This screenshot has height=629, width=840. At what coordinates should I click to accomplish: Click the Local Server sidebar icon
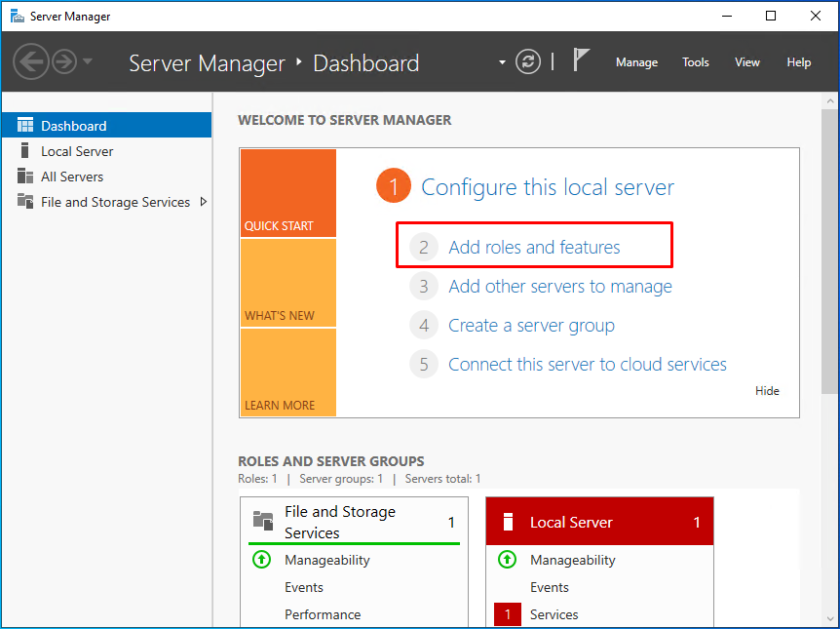click(x=24, y=151)
